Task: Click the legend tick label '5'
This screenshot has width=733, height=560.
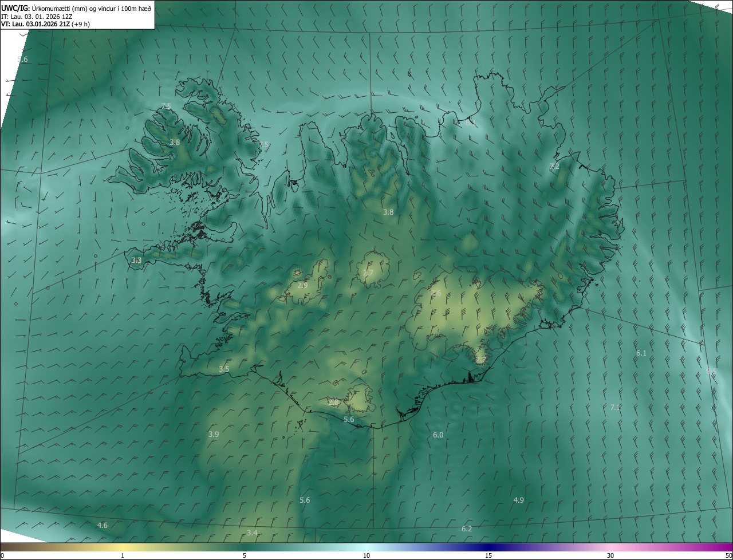Action: coord(245,556)
